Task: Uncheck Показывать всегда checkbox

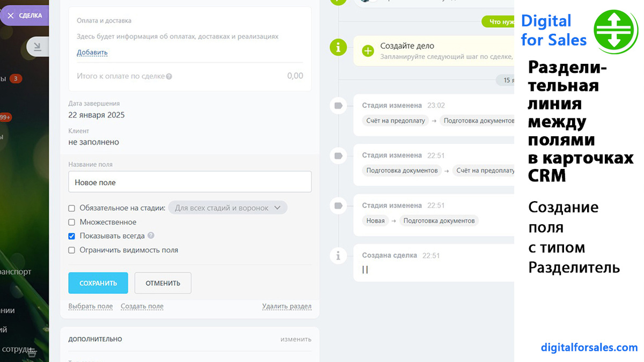Action: click(71, 236)
